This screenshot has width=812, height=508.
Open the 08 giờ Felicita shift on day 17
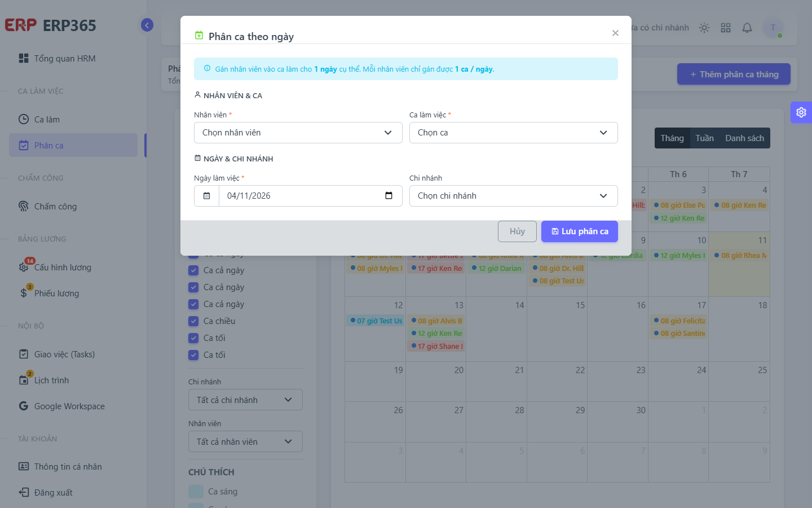(678, 321)
